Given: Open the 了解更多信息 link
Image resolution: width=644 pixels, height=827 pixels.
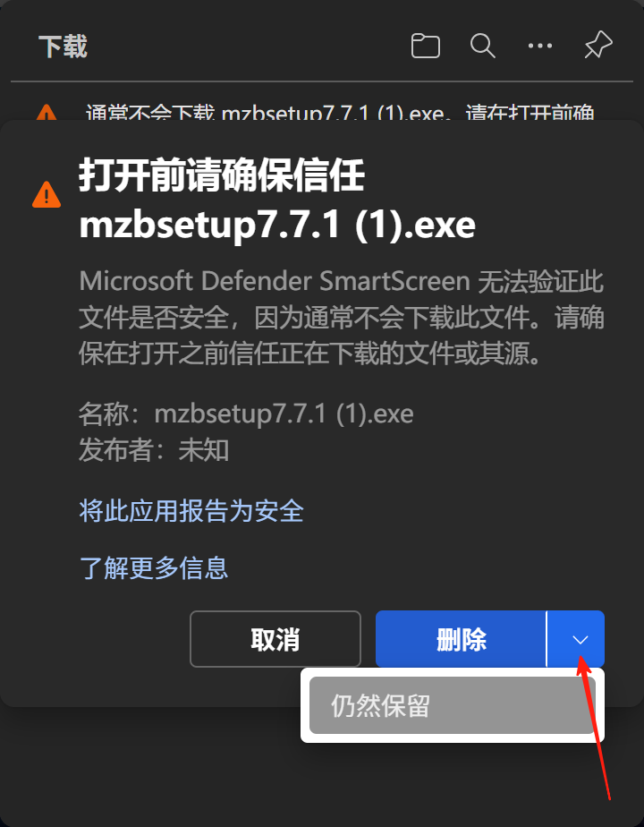Looking at the screenshot, I should pyautogui.click(x=153, y=568).
